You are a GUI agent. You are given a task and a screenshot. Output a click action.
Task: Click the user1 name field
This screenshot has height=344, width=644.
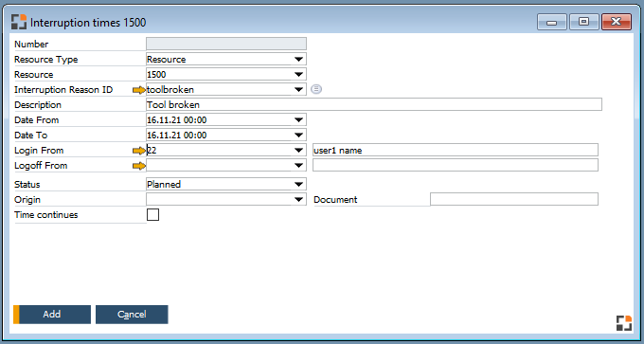click(x=456, y=150)
